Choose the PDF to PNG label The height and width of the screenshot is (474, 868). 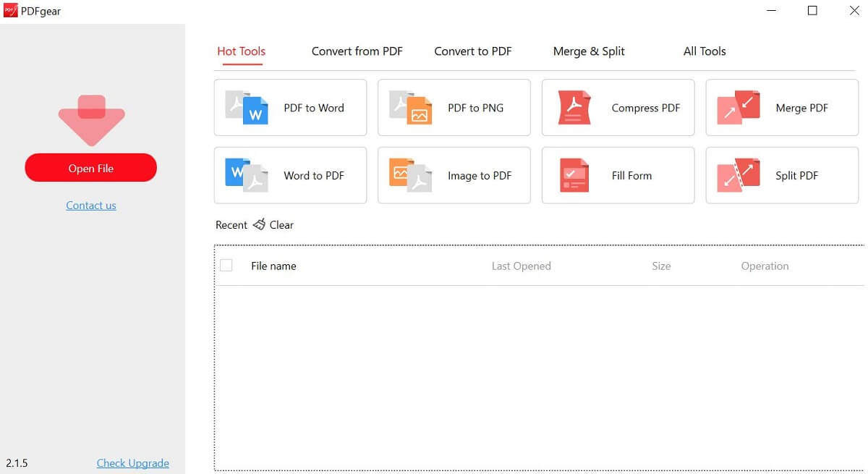click(x=476, y=108)
